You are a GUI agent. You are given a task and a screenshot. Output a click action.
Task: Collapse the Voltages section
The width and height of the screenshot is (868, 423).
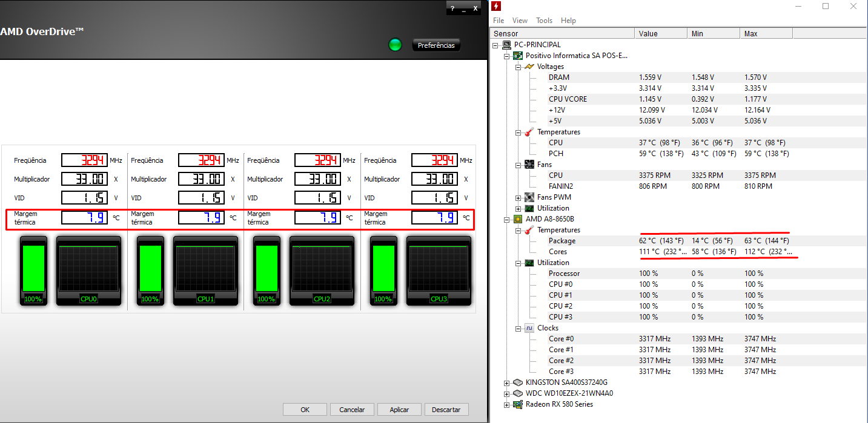tap(518, 67)
